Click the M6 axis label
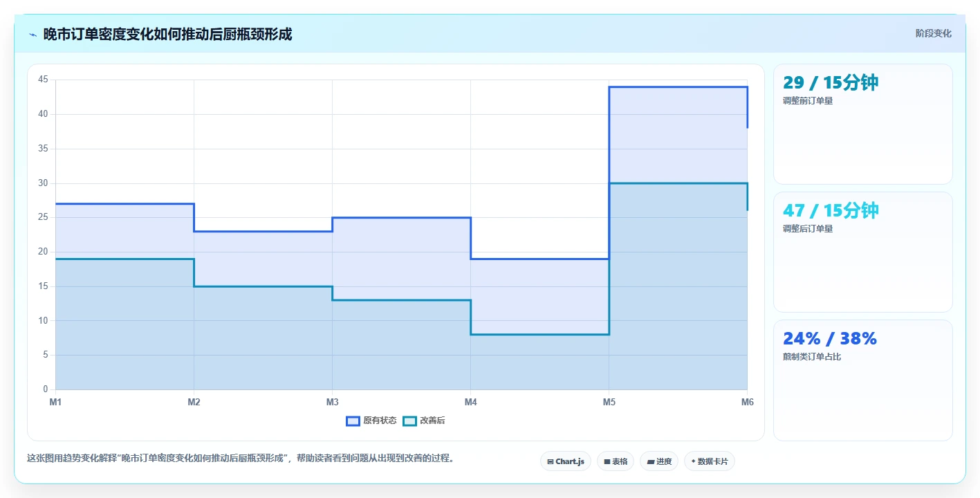Screen dimensions: 980x498 coord(747,402)
